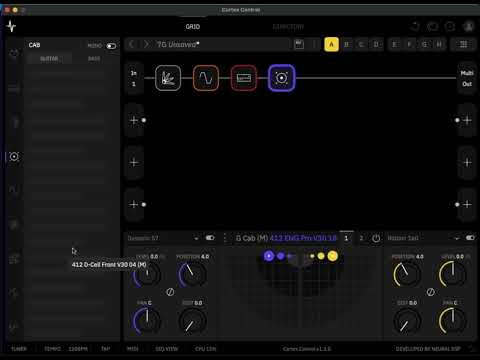The height and width of the screenshot is (360, 480).
Task: Click the Ribbon mic POSITION knob
Action: point(407,274)
